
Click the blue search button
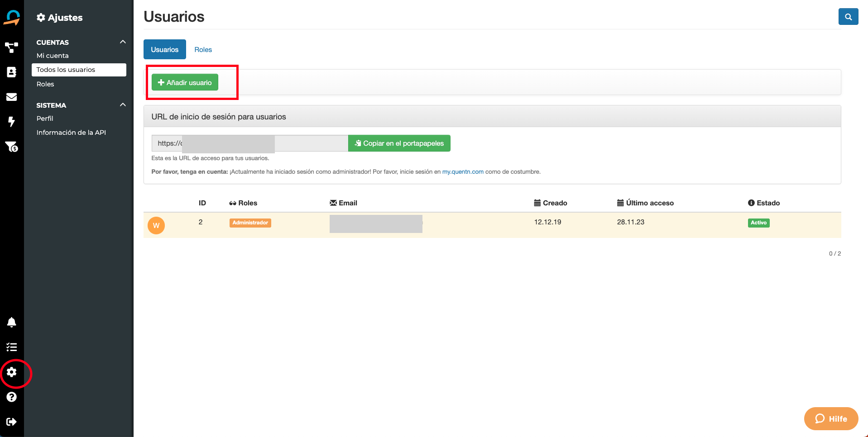pos(848,17)
